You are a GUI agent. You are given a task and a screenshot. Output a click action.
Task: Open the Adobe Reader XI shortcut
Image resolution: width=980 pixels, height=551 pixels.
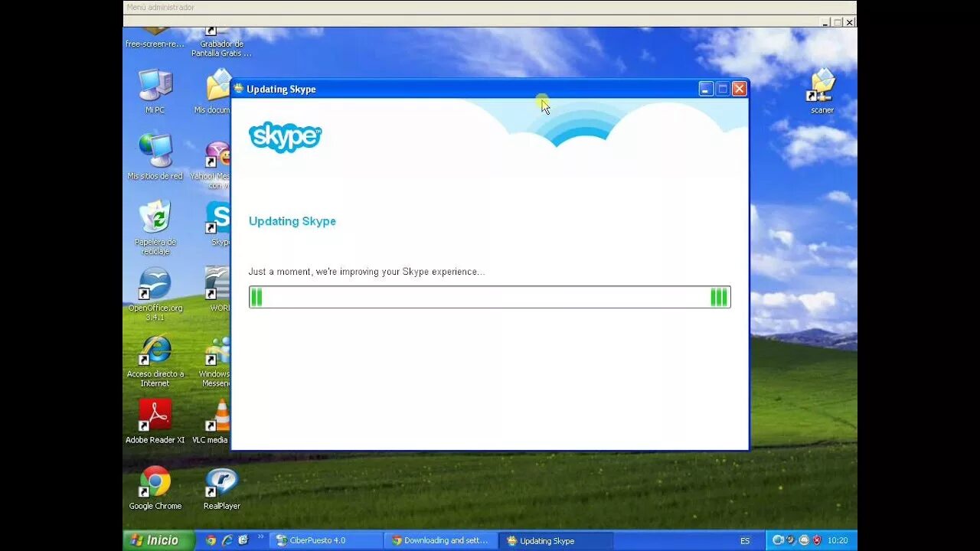(x=155, y=420)
